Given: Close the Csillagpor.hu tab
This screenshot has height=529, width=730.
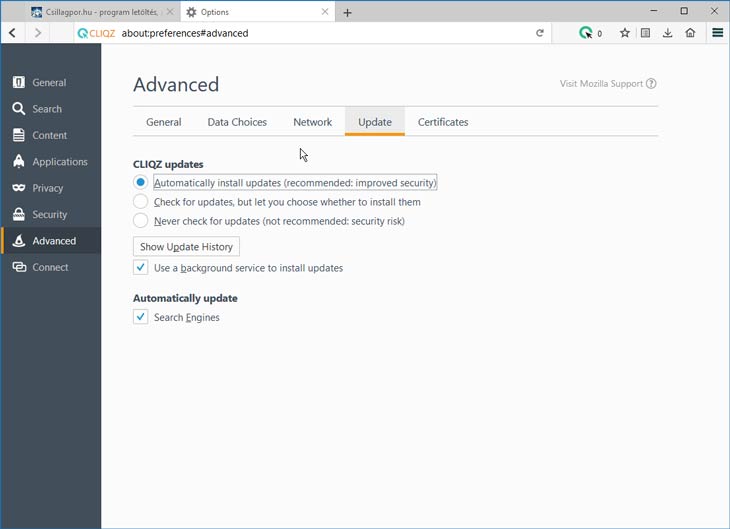Looking at the screenshot, I should tap(170, 12).
